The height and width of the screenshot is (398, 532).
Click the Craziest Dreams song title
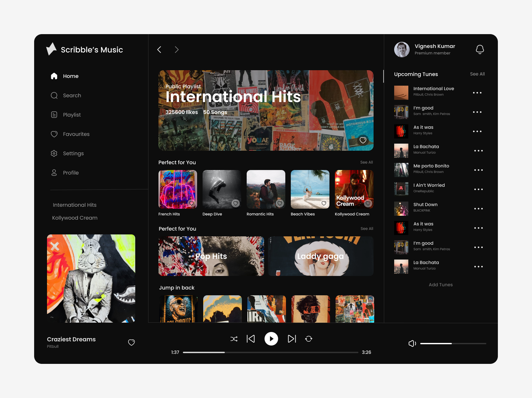tap(71, 339)
